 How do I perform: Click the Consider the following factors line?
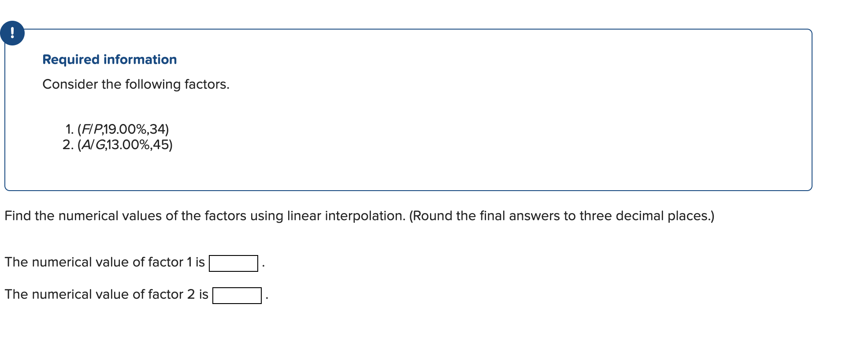(136, 84)
